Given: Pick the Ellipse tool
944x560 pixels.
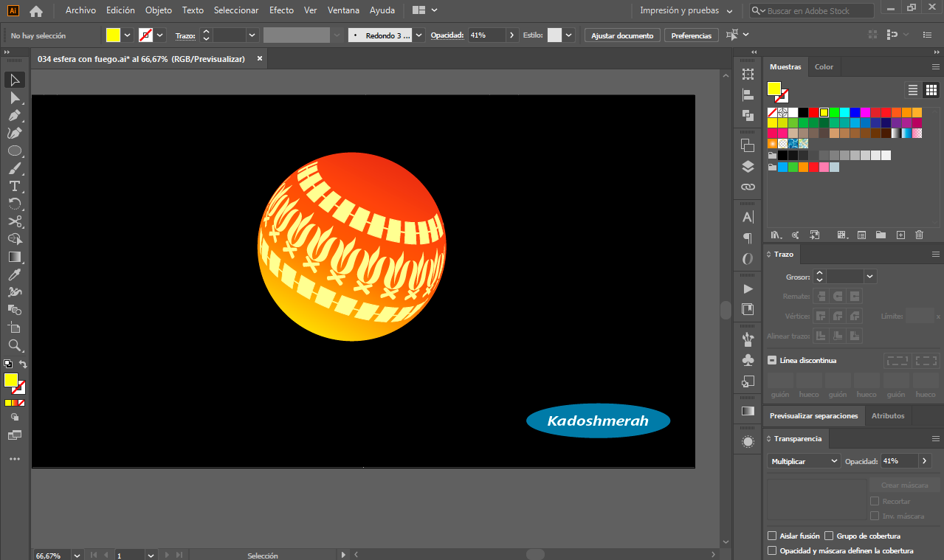Looking at the screenshot, I should click(x=15, y=151).
